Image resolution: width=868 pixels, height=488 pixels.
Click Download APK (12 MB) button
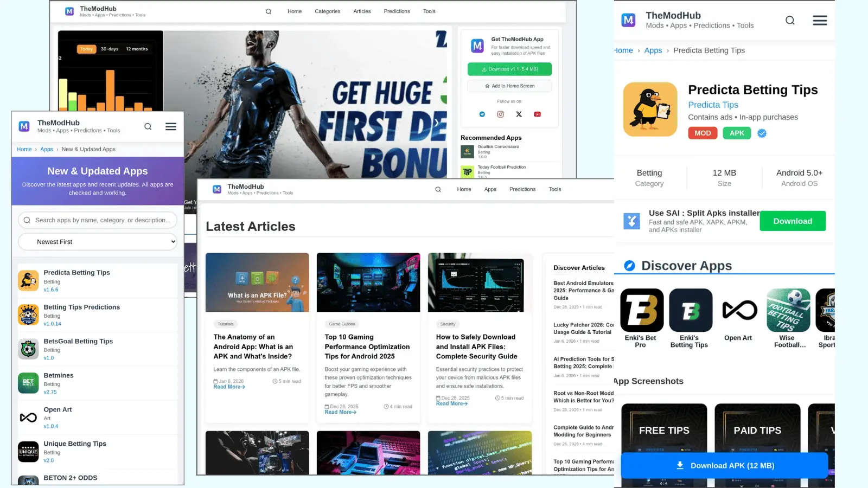point(724,466)
